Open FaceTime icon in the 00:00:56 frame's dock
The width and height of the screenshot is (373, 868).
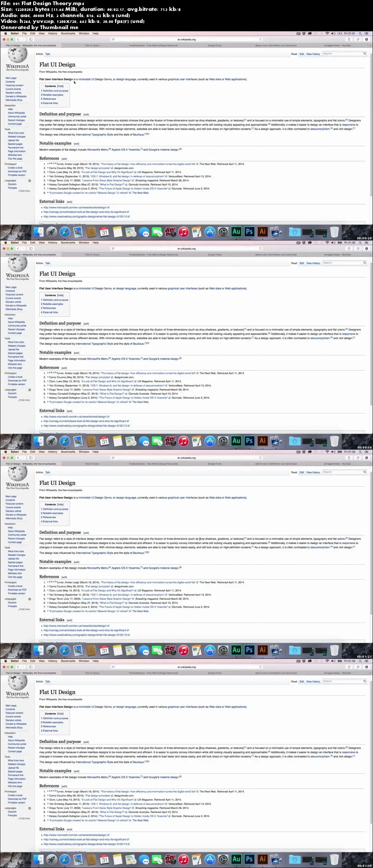[157, 441]
